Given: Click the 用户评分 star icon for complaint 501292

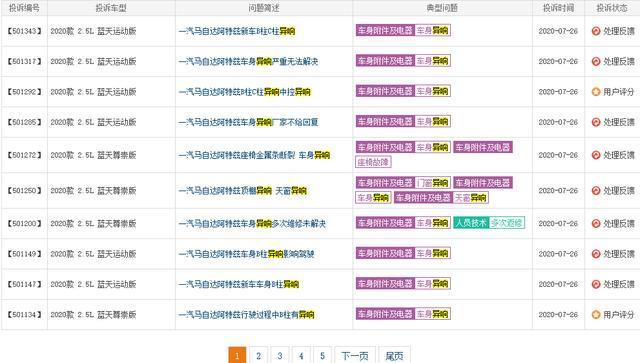Looking at the screenshot, I should click(x=596, y=92).
